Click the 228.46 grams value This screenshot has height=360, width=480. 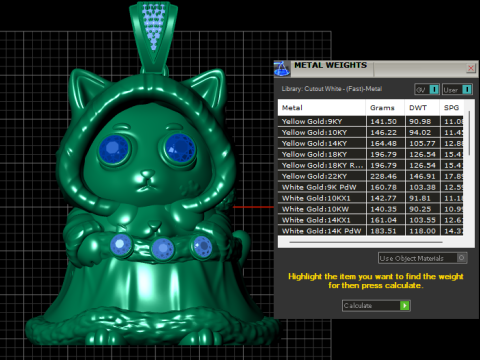pyautogui.click(x=383, y=176)
